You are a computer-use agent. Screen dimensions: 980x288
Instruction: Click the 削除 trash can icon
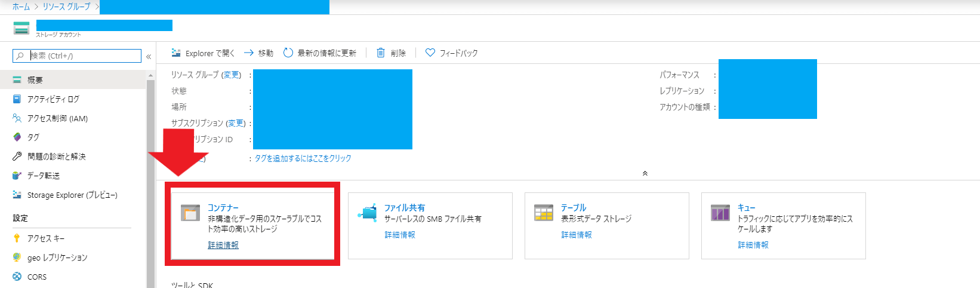(x=381, y=53)
